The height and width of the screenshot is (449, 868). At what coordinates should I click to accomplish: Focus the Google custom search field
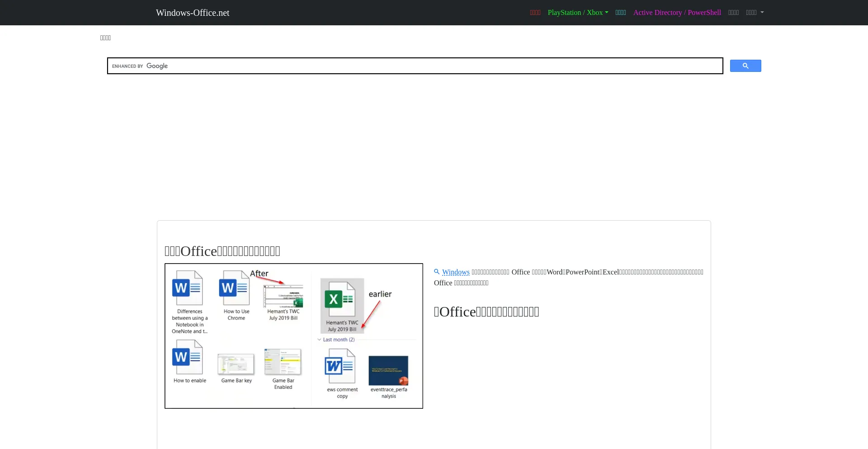[415, 66]
